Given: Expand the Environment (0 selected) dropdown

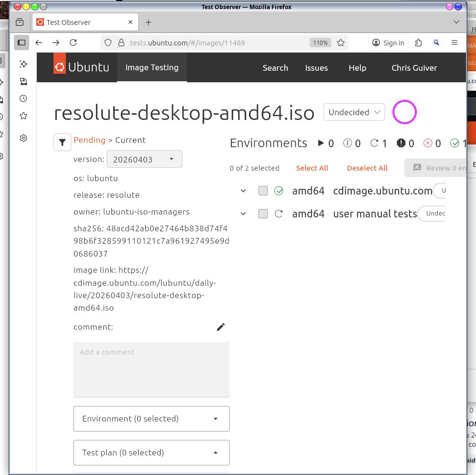Looking at the screenshot, I should click(151, 419).
